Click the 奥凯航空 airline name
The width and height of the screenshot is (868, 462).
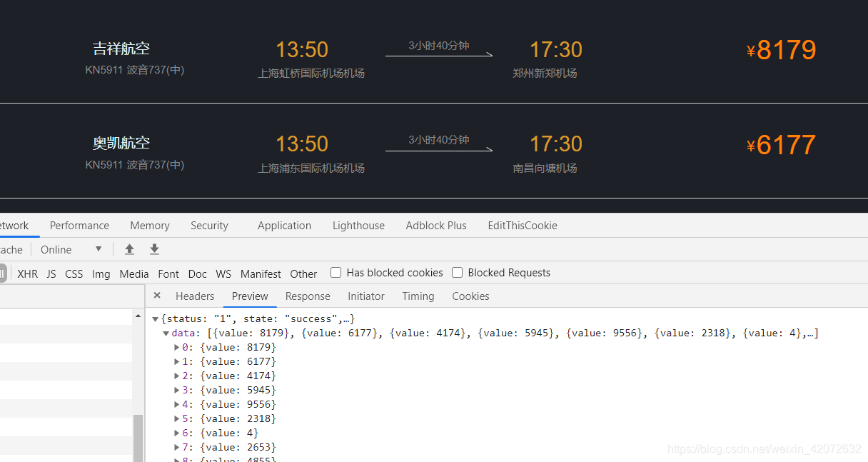[x=121, y=143]
